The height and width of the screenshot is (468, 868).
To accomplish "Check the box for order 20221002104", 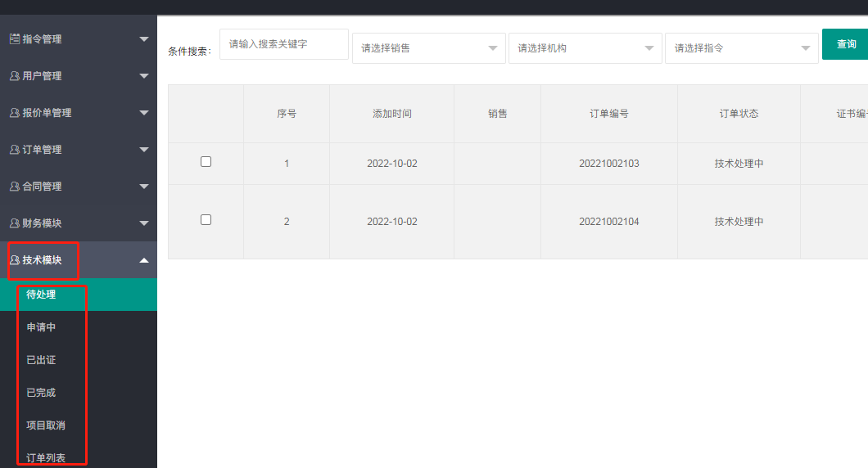I will 206,220.
